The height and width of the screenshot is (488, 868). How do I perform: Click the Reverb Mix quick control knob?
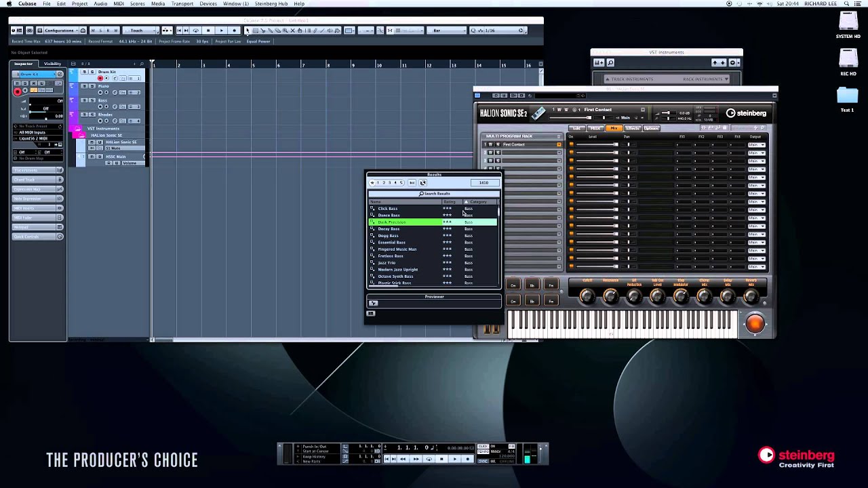point(751,296)
